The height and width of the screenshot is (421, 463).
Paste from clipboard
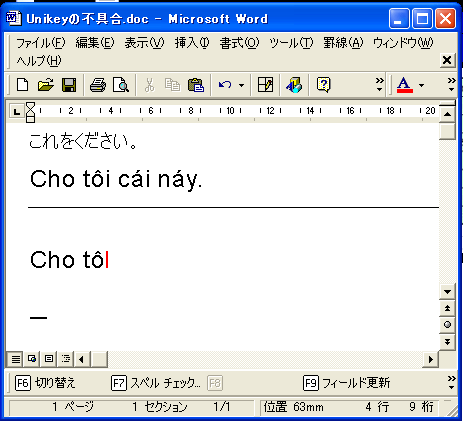(196, 85)
